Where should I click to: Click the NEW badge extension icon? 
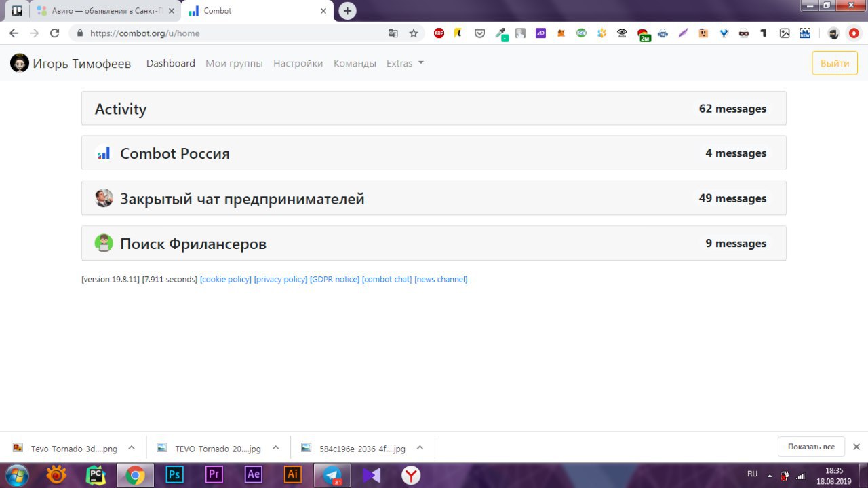point(805,33)
